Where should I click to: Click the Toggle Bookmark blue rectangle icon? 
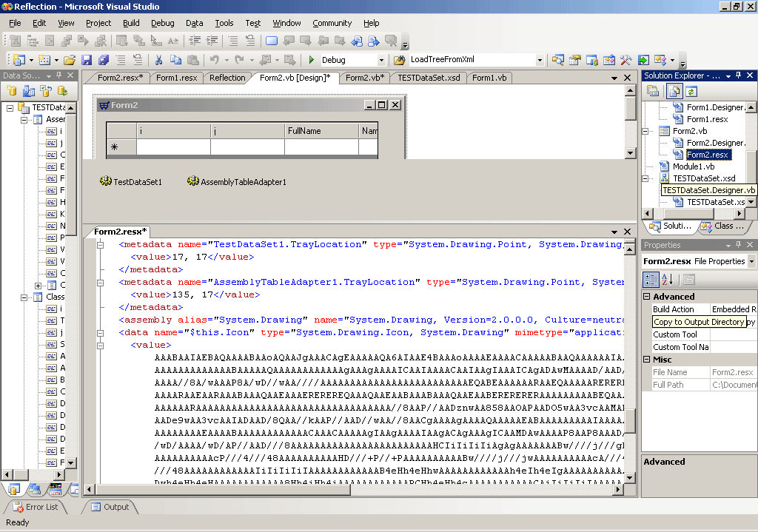tap(272, 41)
